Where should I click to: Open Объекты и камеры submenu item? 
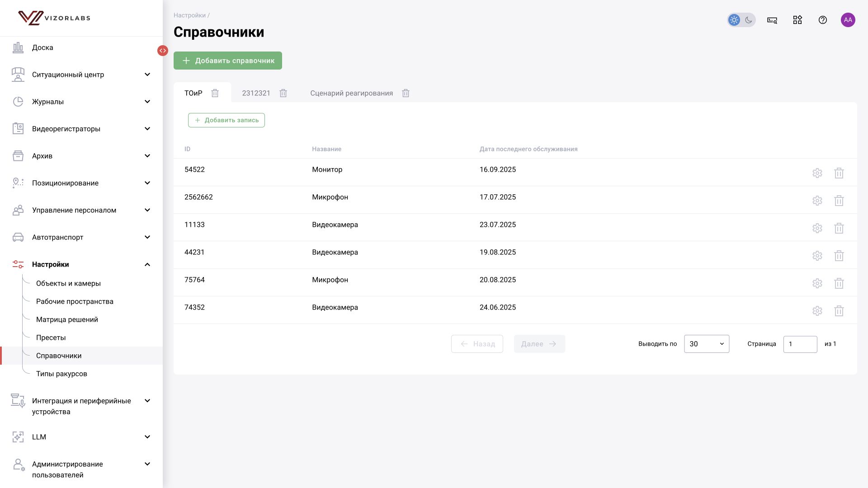click(x=68, y=283)
